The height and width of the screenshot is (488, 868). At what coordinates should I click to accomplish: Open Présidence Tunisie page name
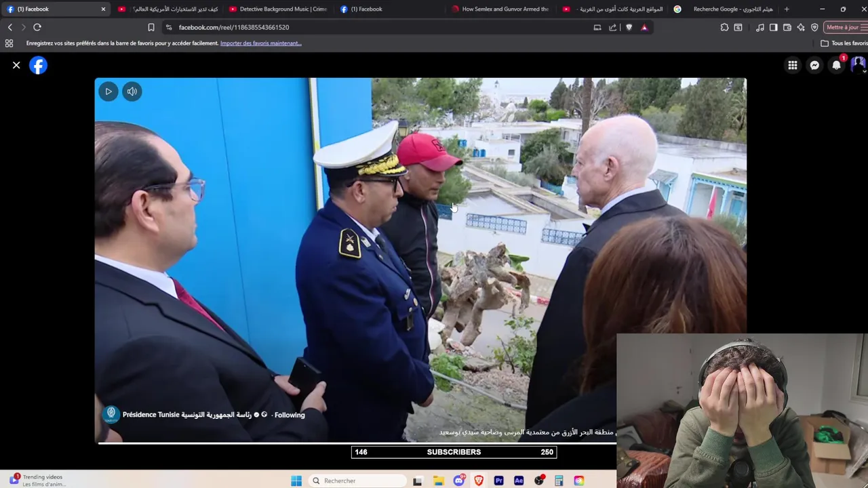pyautogui.click(x=187, y=415)
